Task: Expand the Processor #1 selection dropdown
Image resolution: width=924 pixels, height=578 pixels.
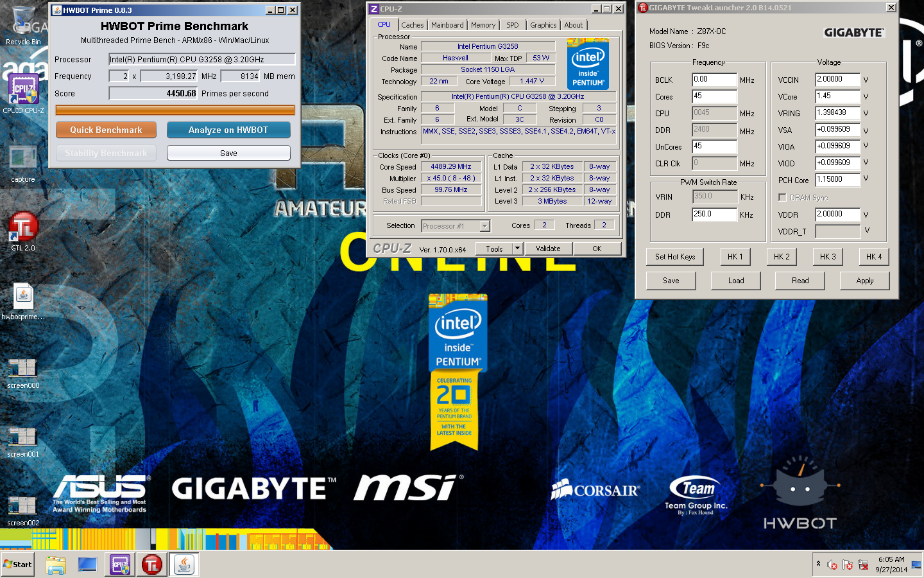Action: tap(484, 226)
